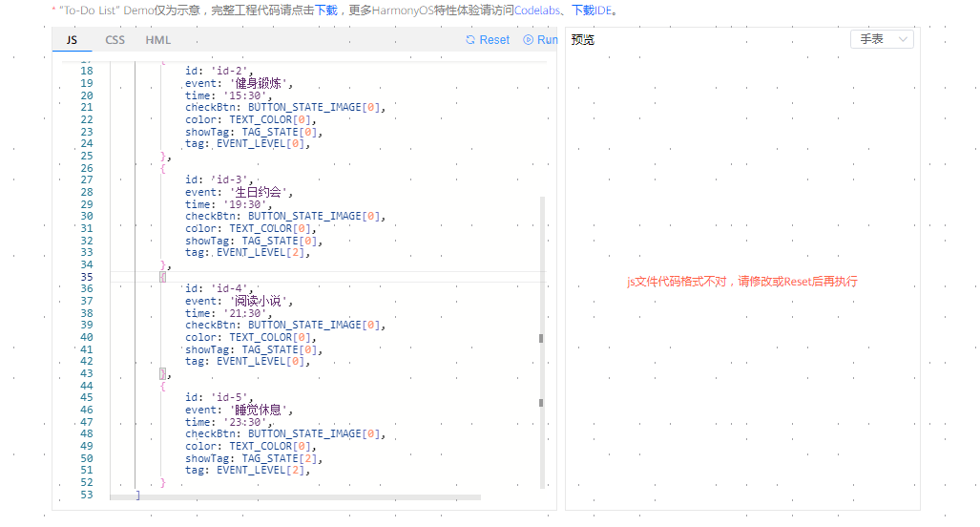The height and width of the screenshot is (527, 980).
Task: Open the CSS tab
Action: 115,40
